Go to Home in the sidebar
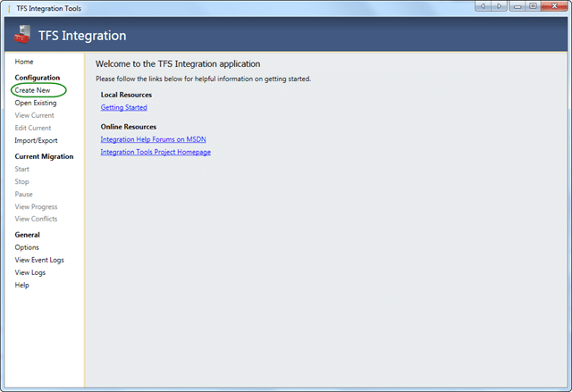Screen dimensions: 572x392 [24, 62]
